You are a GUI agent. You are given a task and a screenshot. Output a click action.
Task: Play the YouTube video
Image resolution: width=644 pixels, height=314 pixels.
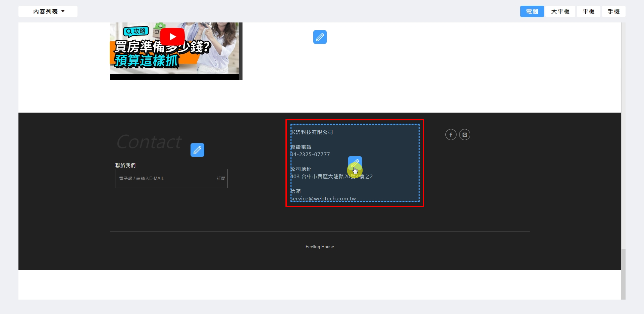172,37
